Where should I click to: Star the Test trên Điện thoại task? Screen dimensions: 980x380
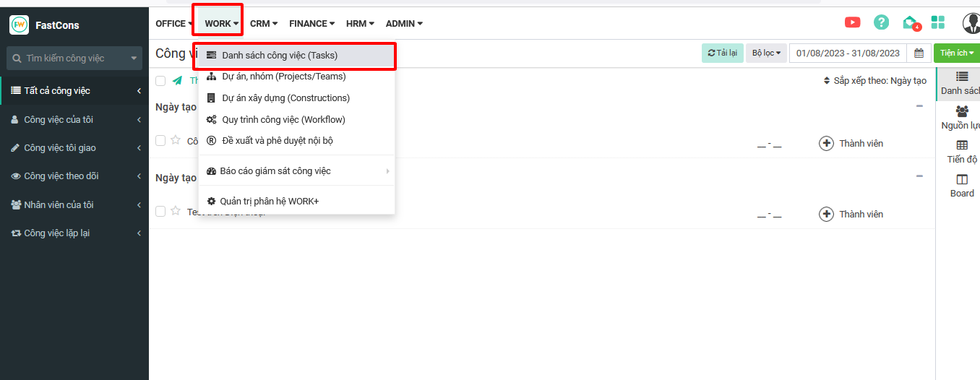(176, 211)
